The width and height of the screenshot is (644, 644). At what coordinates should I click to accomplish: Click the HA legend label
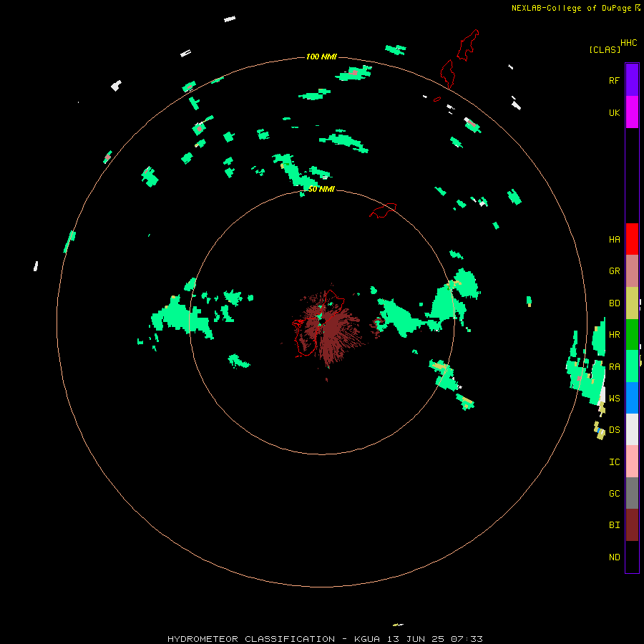[x=614, y=240]
